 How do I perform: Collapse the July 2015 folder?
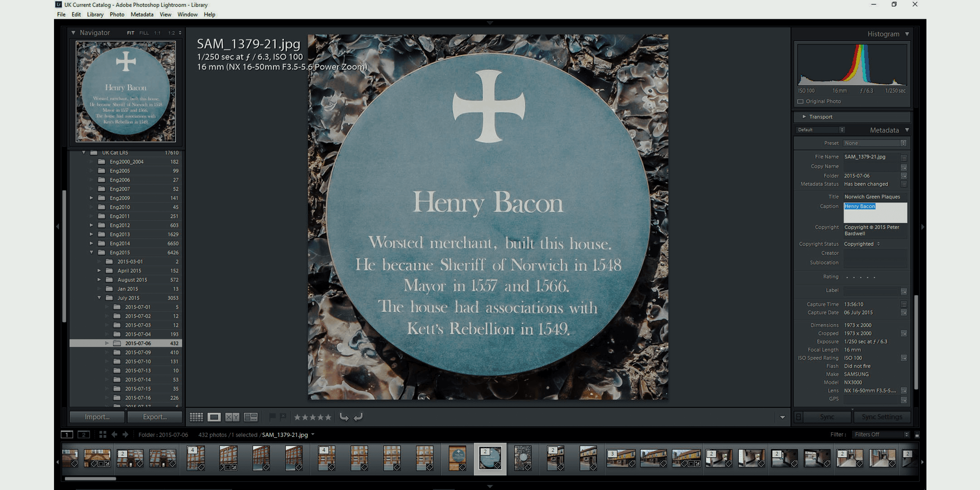coord(99,298)
